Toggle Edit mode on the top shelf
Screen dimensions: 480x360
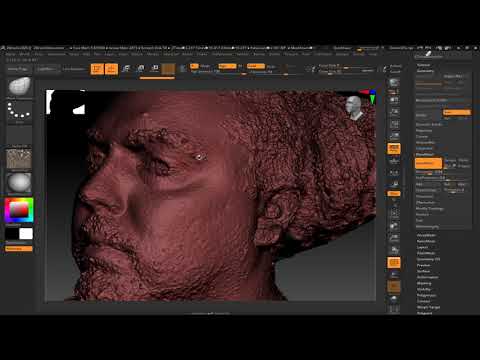tap(97, 69)
